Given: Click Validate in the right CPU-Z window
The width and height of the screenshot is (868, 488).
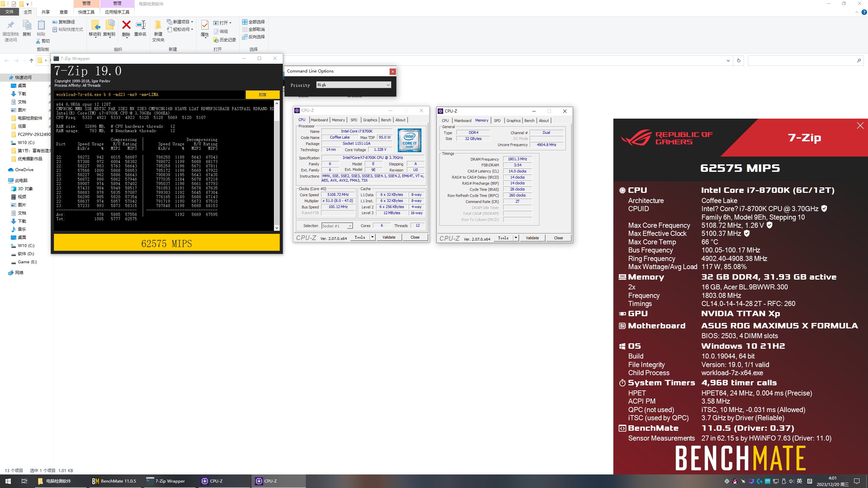Looking at the screenshot, I should [x=532, y=238].
